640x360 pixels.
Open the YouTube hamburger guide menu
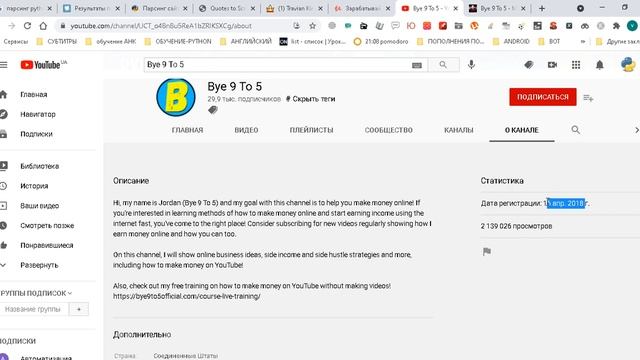pyautogui.click(x=4, y=65)
